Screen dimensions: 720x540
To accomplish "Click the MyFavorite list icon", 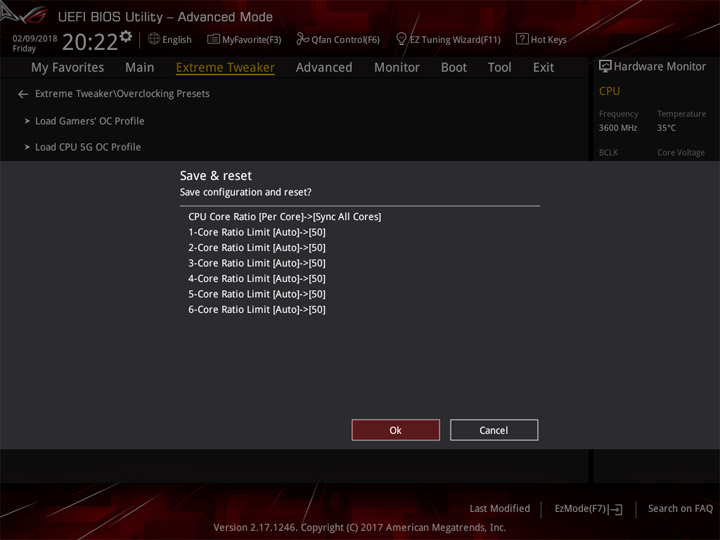I will point(213,39).
